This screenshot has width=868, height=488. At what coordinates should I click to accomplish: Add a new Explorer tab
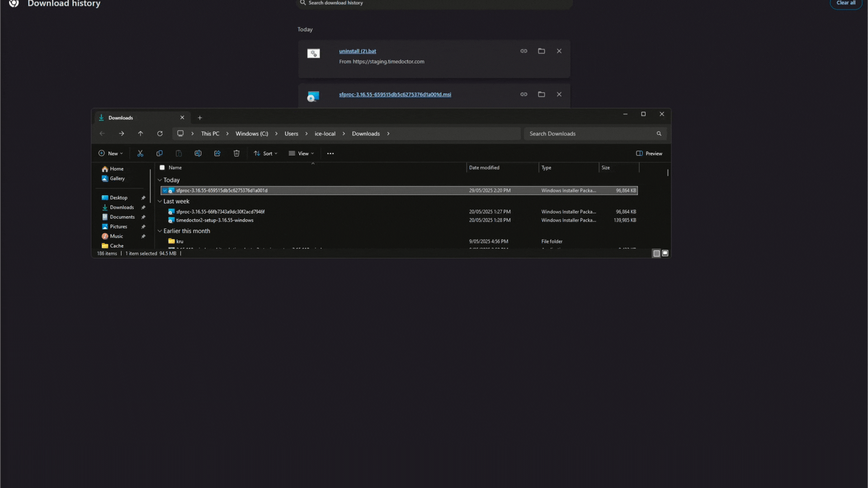(200, 118)
